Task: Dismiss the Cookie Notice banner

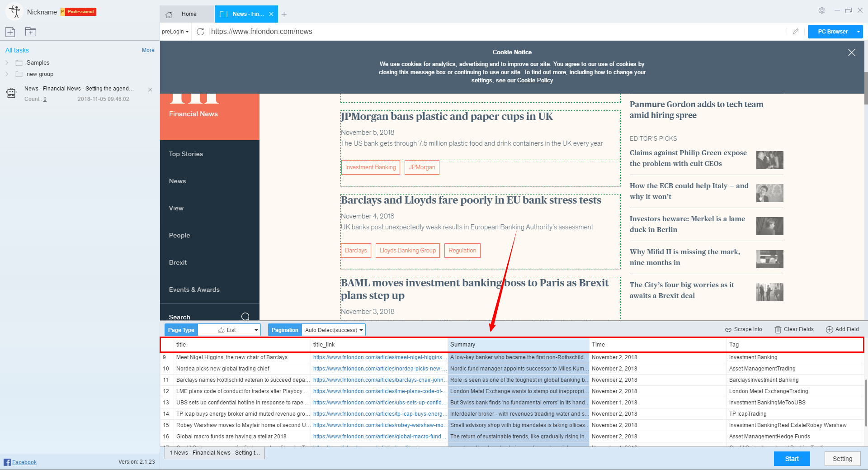Action: click(852, 52)
